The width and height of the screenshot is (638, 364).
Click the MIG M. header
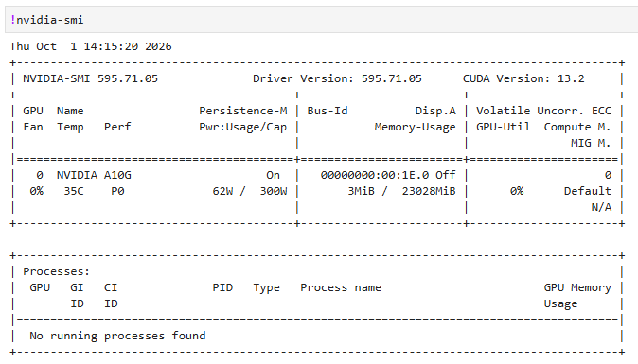point(591,143)
